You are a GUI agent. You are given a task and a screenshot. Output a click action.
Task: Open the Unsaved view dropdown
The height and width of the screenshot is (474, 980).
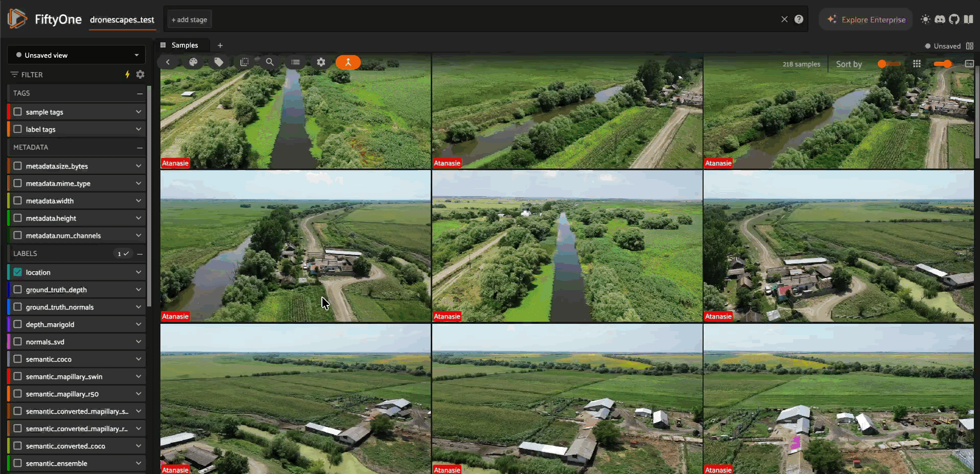pos(77,55)
